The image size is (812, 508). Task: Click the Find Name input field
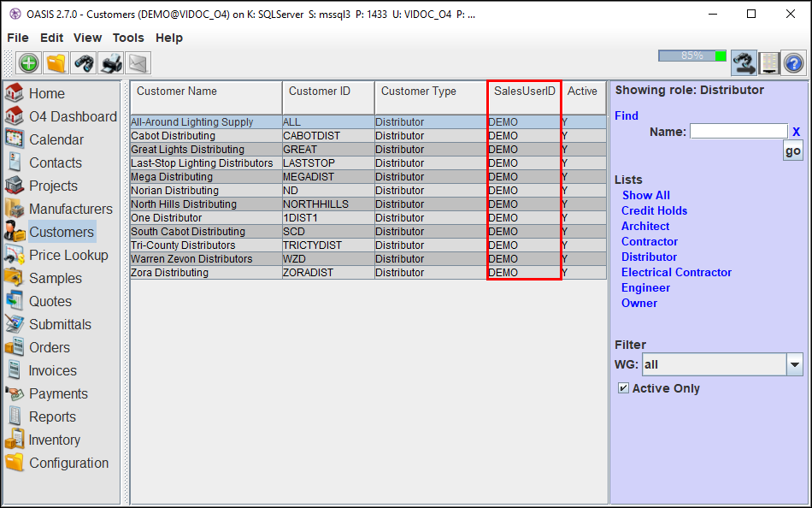tap(738, 131)
